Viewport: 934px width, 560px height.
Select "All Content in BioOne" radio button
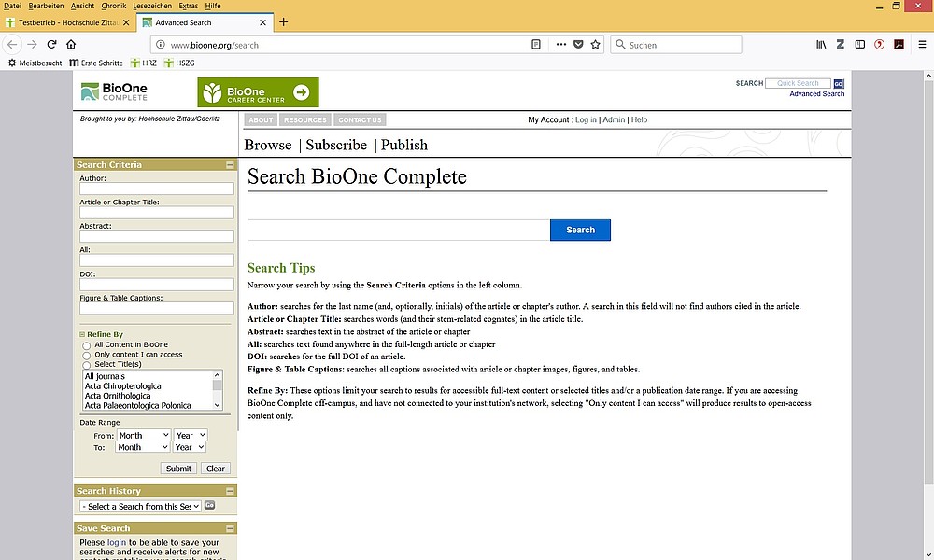click(x=87, y=345)
